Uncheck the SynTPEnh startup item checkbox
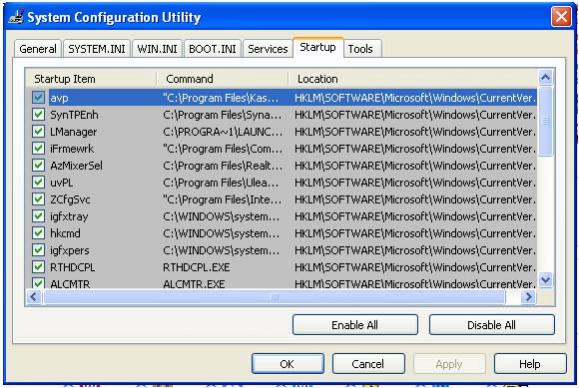579x388 pixels. 38,114
